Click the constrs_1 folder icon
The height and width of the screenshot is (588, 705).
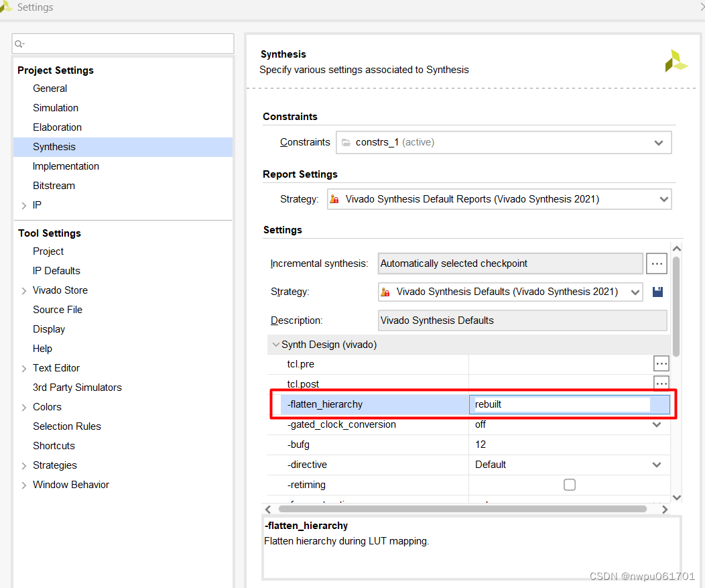pyautogui.click(x=346, y=143)
